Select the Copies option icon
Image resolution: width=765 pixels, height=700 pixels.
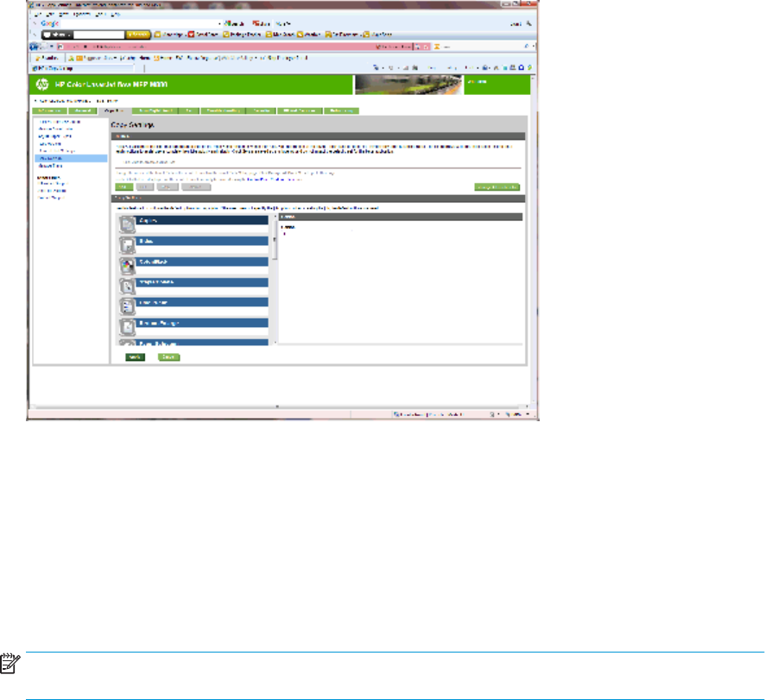127,224
